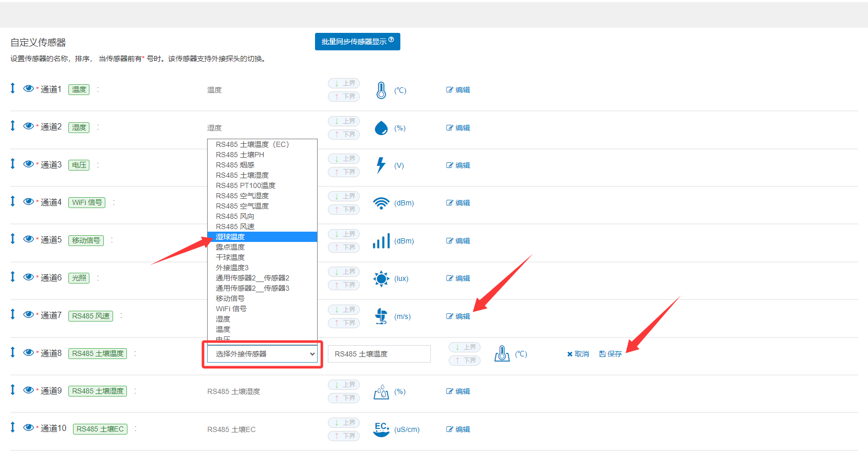Choose 外接温度3 option

click(x=262, y=268)
